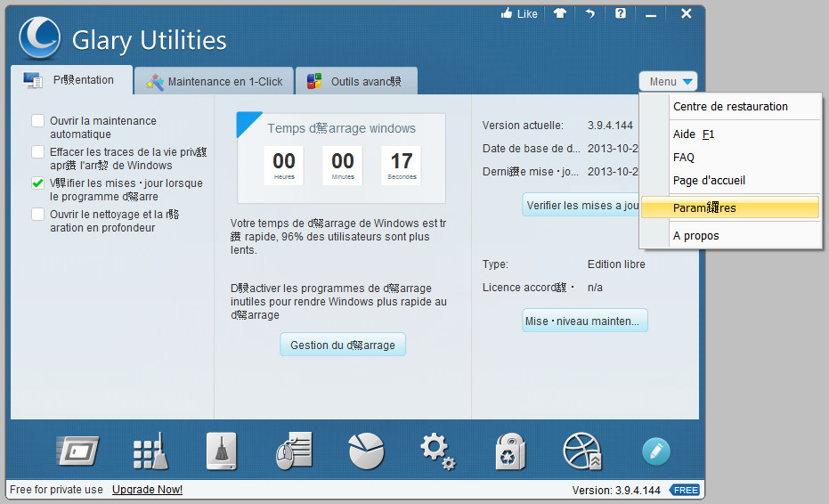Click the Temps démarrage windows heading

click(x=341, y=128)
